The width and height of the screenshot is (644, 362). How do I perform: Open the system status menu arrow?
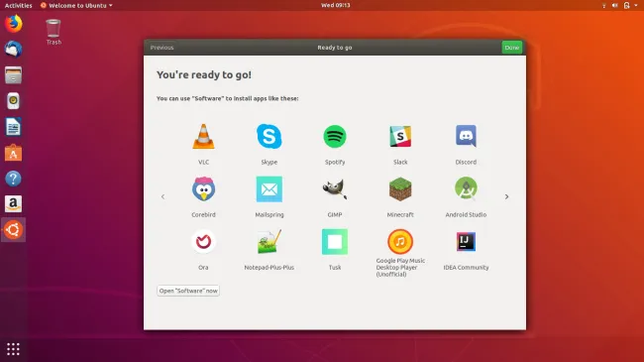636,5
